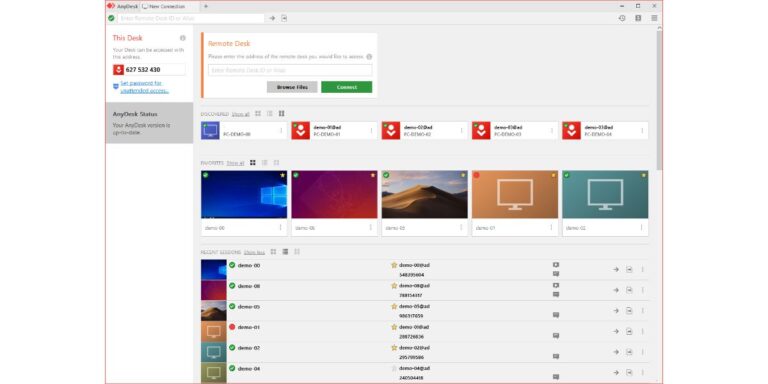Open the three-dot menu on the PC-DEMO-00 card
768x384 pixels.
(x=281, y=131)
